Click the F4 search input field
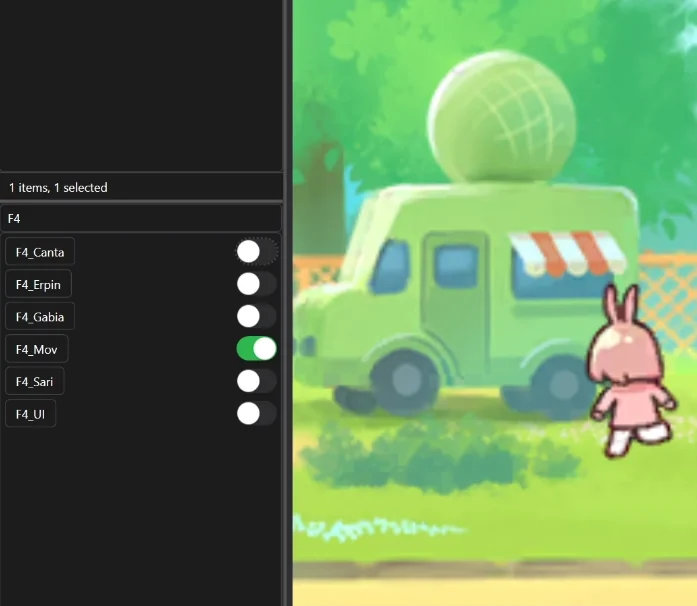 coord(141,218)
